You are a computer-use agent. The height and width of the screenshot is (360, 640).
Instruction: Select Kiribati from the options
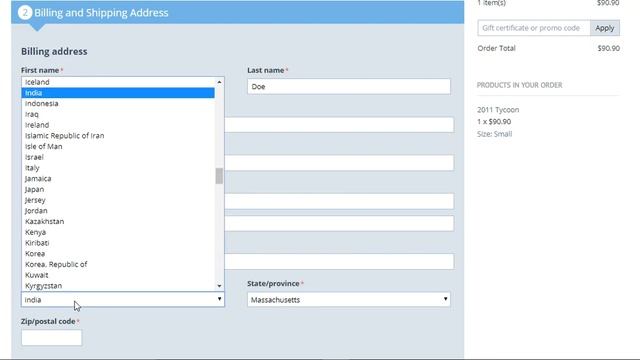118,243
